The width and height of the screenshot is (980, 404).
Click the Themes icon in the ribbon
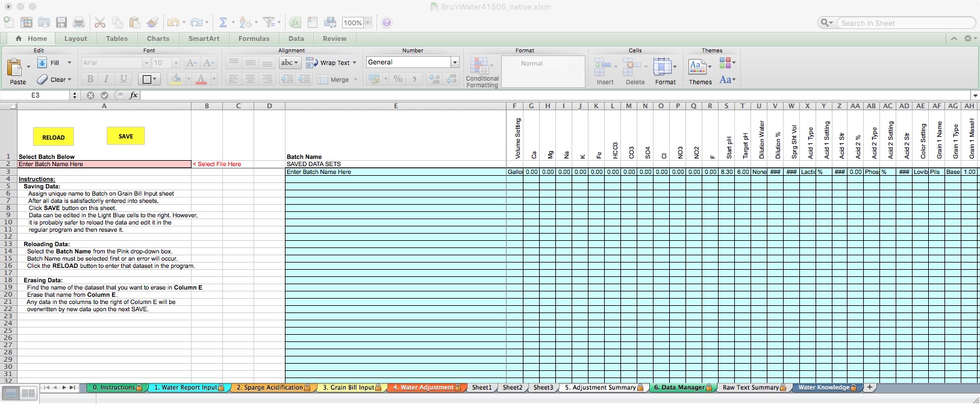coord(699,69)
